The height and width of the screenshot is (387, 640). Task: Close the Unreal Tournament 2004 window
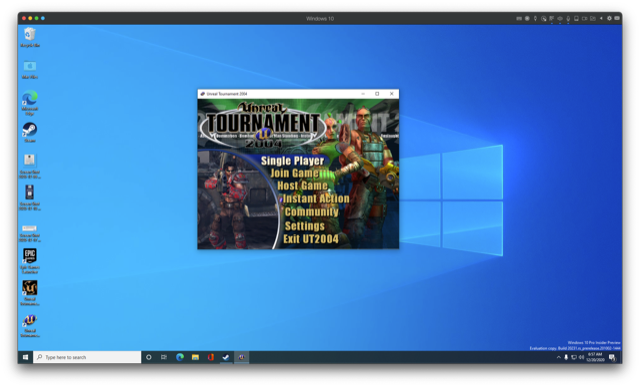click(392, 93)
